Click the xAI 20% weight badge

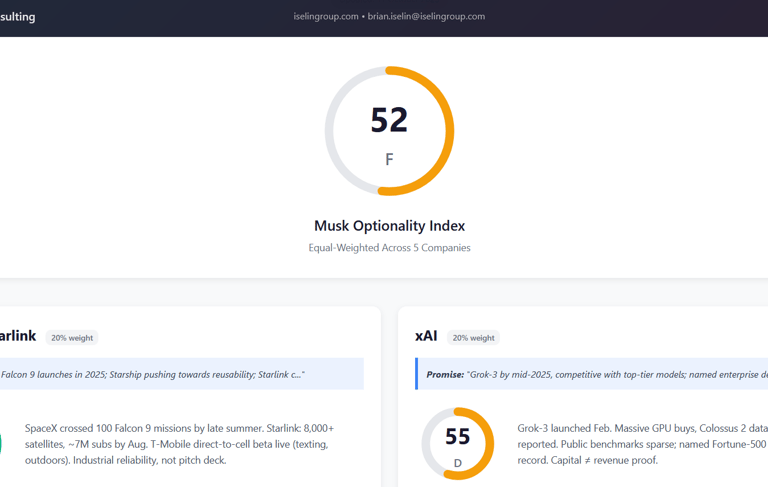473,338
